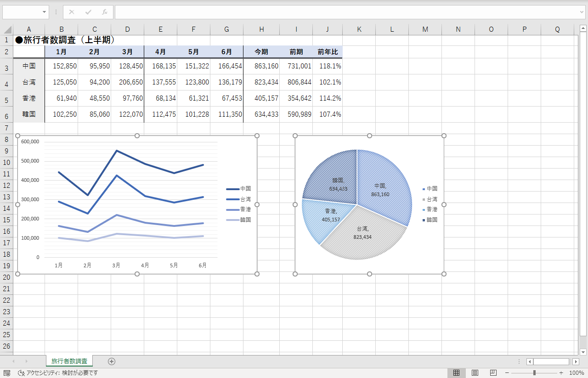Click the 600,000 axis label on line chart
The image size is (588, 378).
point(30,141)
